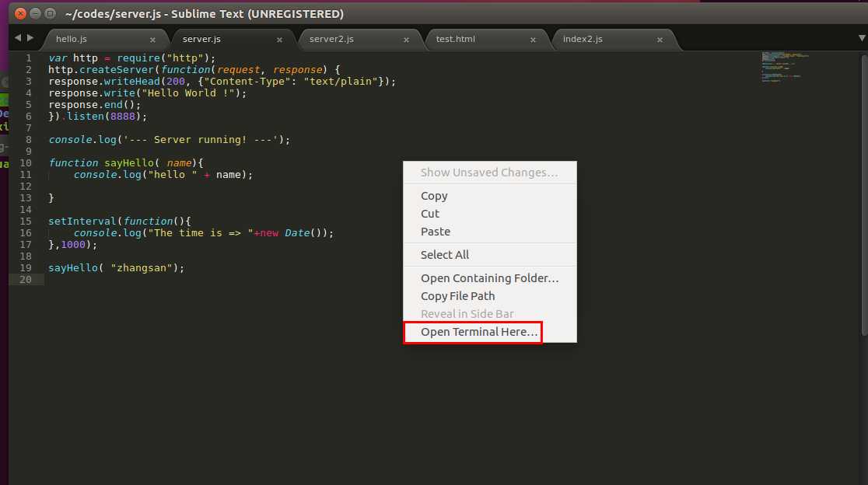Close the server.js tab
Screen dimensions: 868x485
click(279, 40)
